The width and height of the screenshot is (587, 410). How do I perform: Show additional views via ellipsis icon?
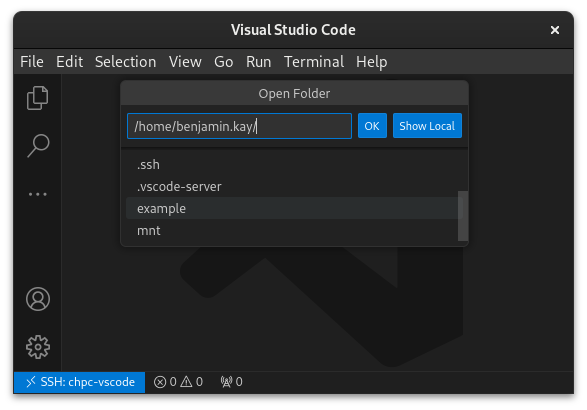(x=37, y=194)
